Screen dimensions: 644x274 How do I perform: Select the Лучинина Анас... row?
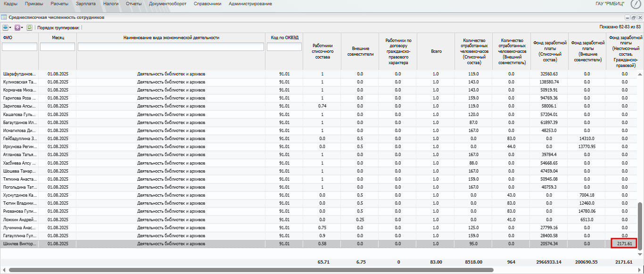(x=318, y=227)
